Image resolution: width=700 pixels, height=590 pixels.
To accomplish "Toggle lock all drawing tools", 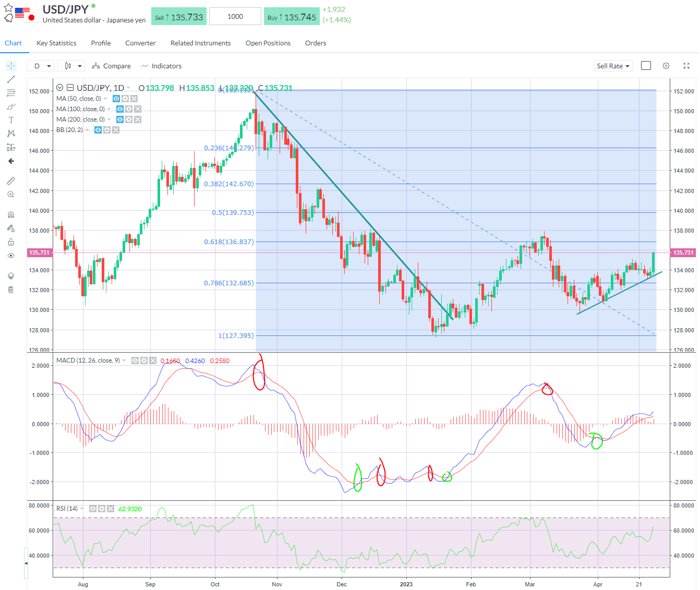I will (11, 242).
